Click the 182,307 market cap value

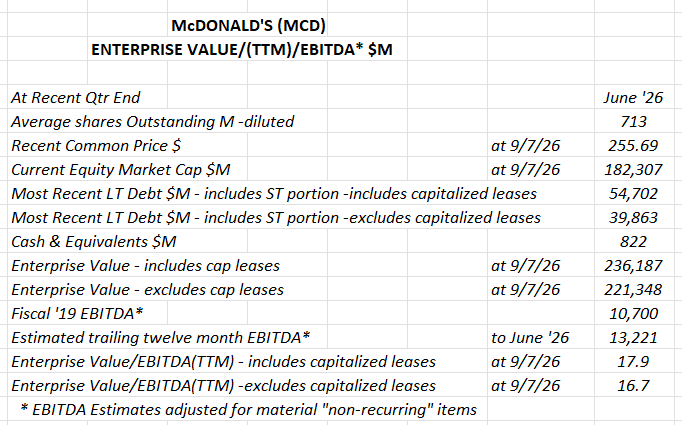point(633,169)
